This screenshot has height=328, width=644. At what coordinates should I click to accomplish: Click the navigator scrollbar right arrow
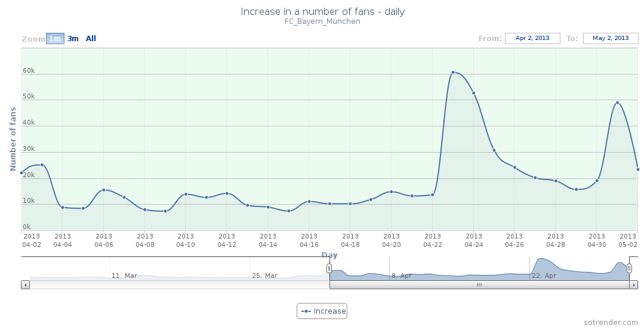point(634,285)
